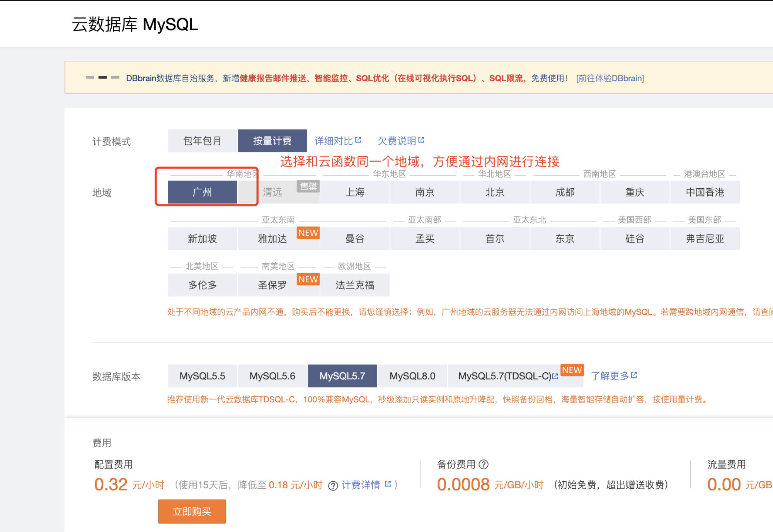Screen dimensions: 773x532
Task: Pick 雅加达 region
Action: (278, 239)
